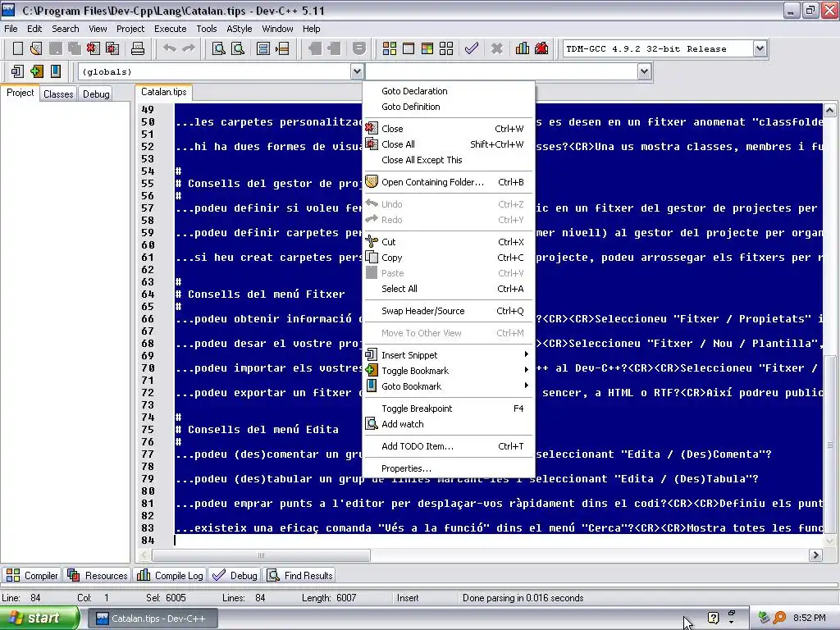The image size is (840, 630).
Task: Open the Resources bottom panel tab
Action: 98,576
